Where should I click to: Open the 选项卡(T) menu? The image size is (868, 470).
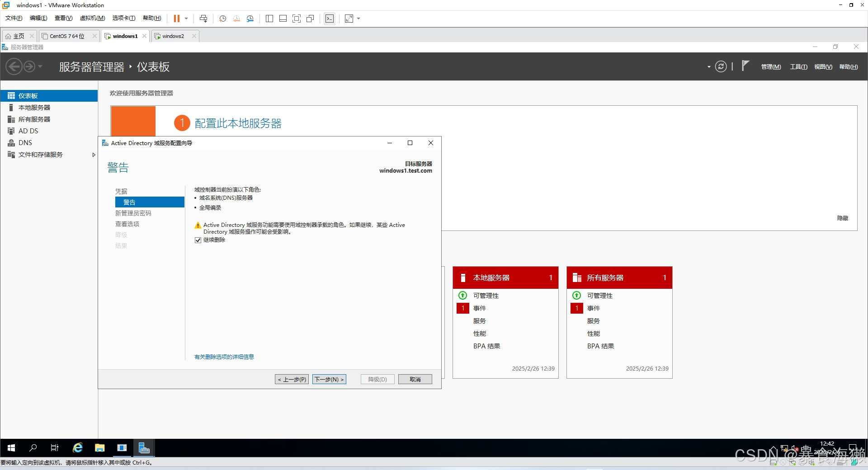coord(124,18)
